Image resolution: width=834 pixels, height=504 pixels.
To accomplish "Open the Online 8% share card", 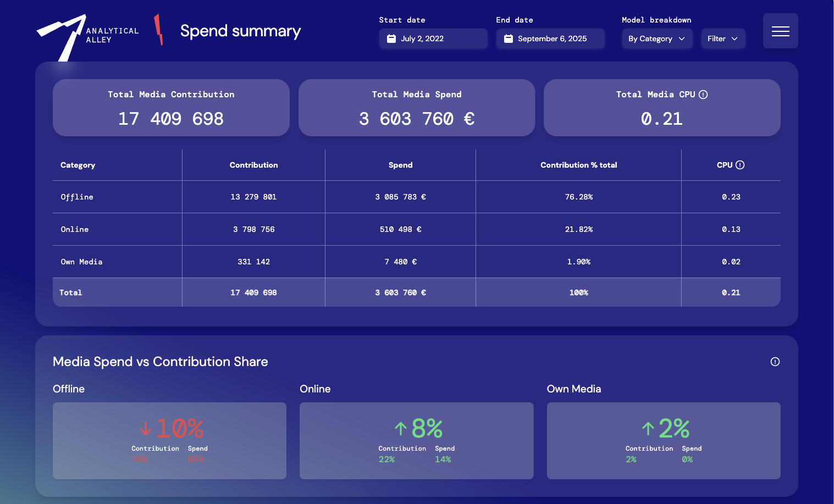I will pos(416,440).
